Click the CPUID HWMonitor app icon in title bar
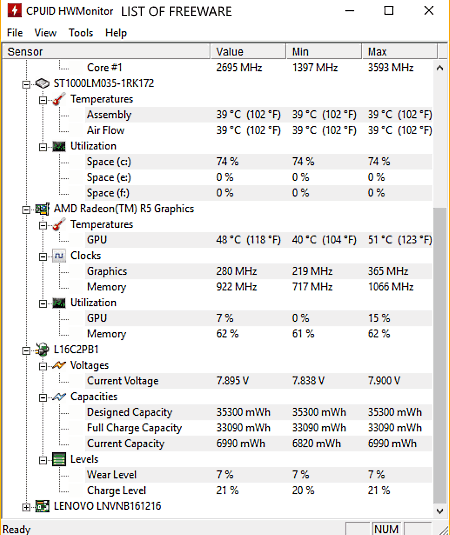The image size is (450, 535). point(14,11)
